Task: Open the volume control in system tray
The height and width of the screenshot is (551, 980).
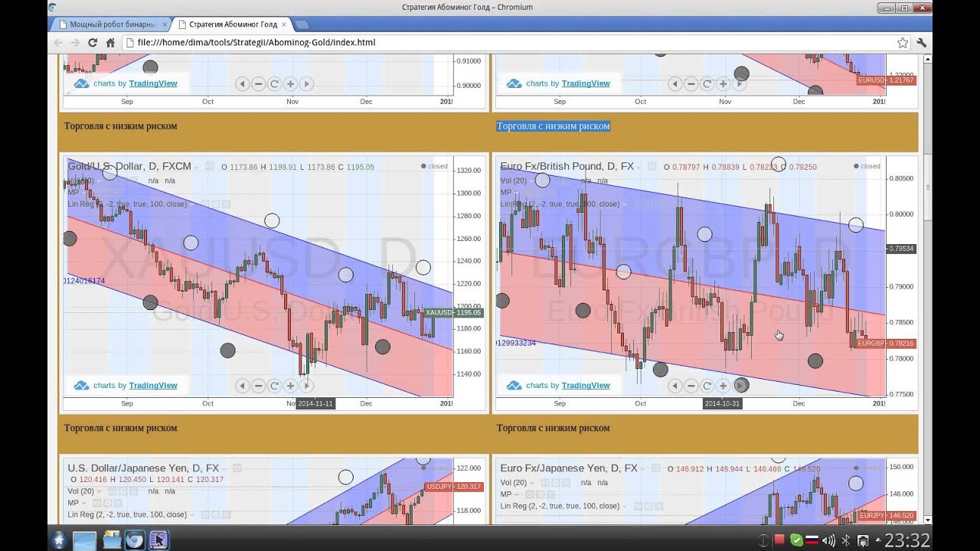Action: (x=828, y=540)
